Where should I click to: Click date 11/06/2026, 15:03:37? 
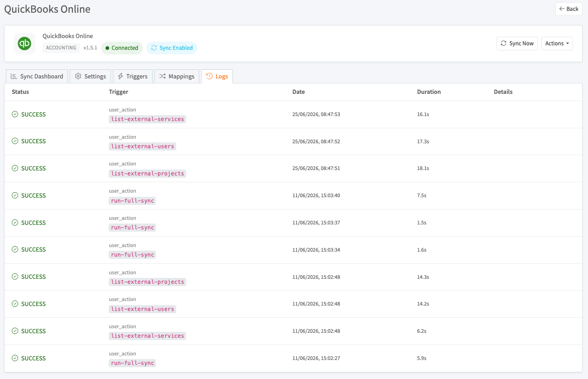pos(316,223)
